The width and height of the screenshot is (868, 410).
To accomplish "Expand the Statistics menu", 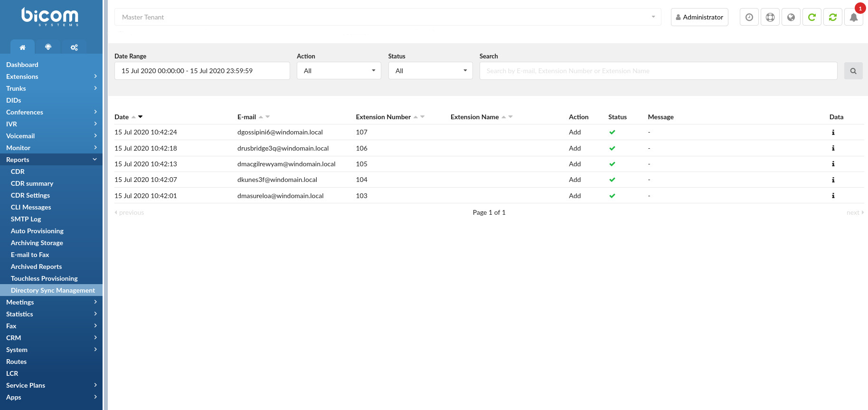I will coord(51,314).
